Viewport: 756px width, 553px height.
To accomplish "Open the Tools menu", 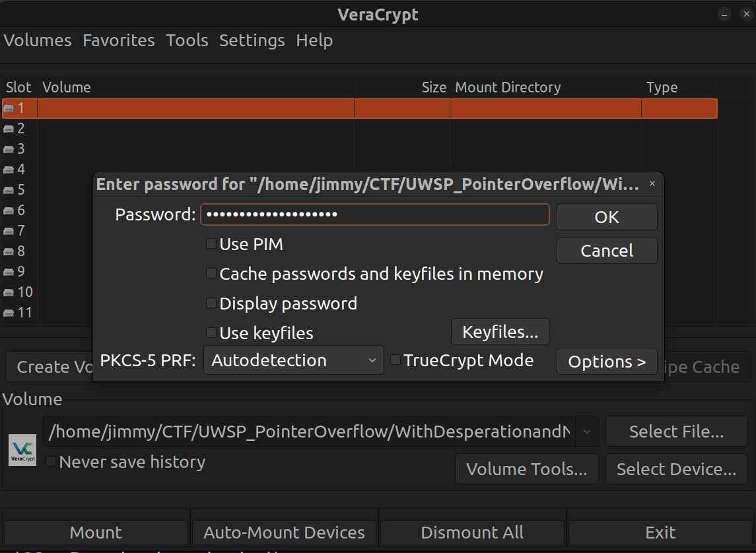I will [187, 40].
